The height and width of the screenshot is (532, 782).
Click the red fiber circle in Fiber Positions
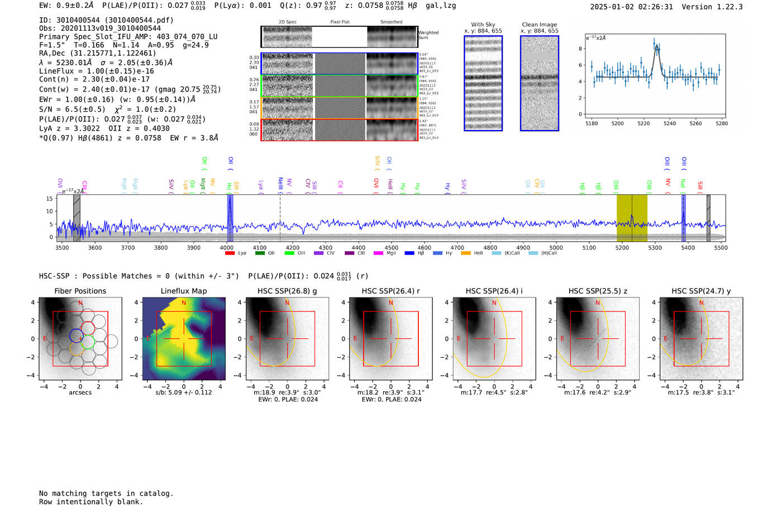pos(88,328)
